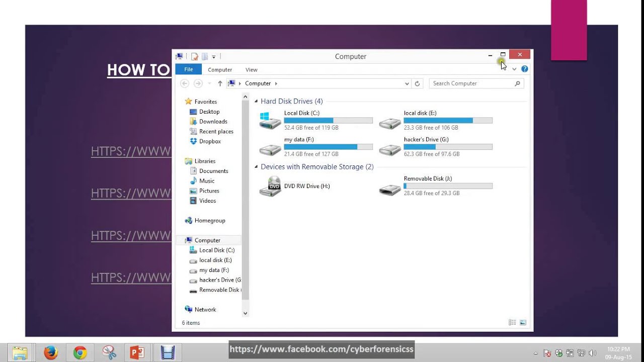Image resolution: width=644 pixels, height=362 pixels.
Task: Open the blue Help question mark icon
Action: click(525, 69)
